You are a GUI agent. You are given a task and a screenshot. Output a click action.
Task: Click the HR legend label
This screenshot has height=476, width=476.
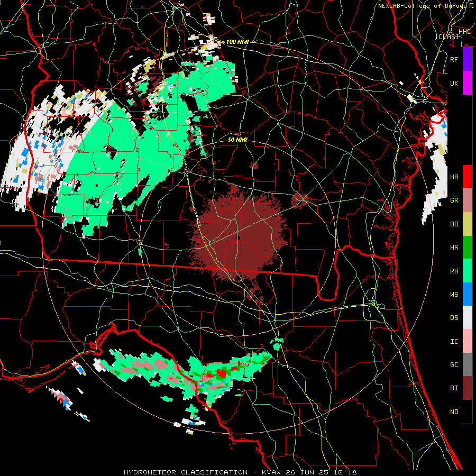click(x=454, y=248)
